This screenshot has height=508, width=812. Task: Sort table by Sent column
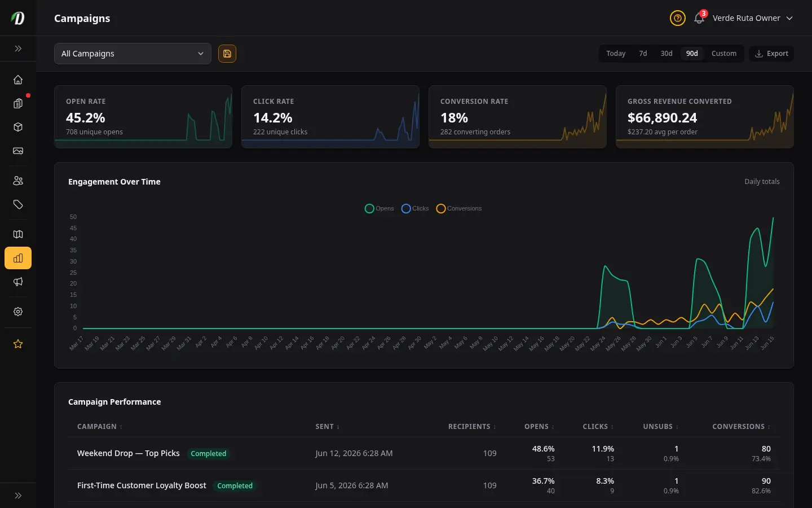328,427
